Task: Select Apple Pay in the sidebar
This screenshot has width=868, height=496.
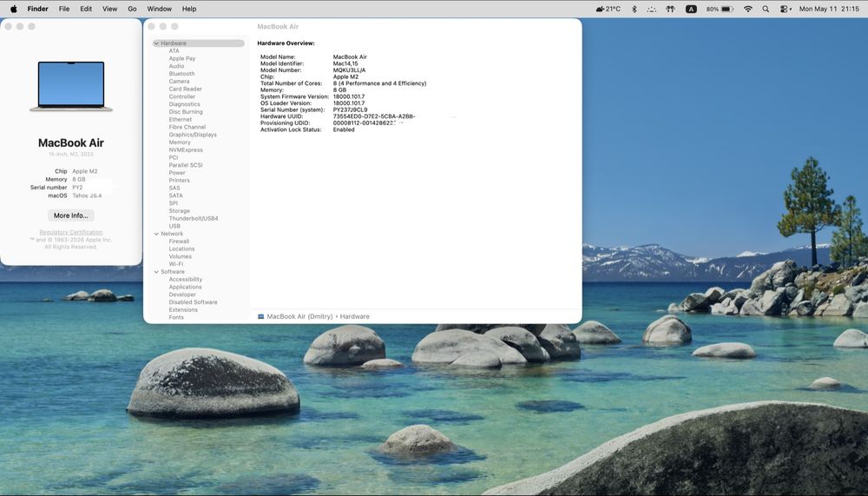Action: (182, 59)
